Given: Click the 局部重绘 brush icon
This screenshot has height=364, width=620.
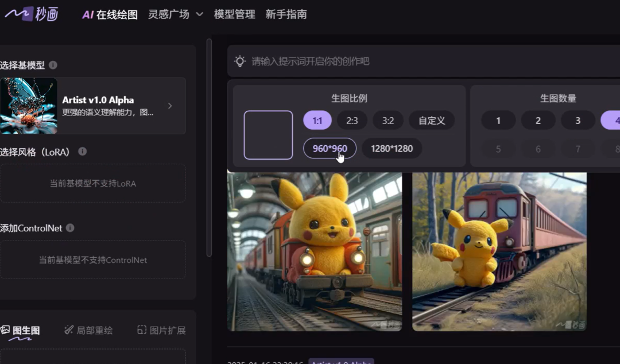Looking at the screenshot, I should [x=69, y=330].
